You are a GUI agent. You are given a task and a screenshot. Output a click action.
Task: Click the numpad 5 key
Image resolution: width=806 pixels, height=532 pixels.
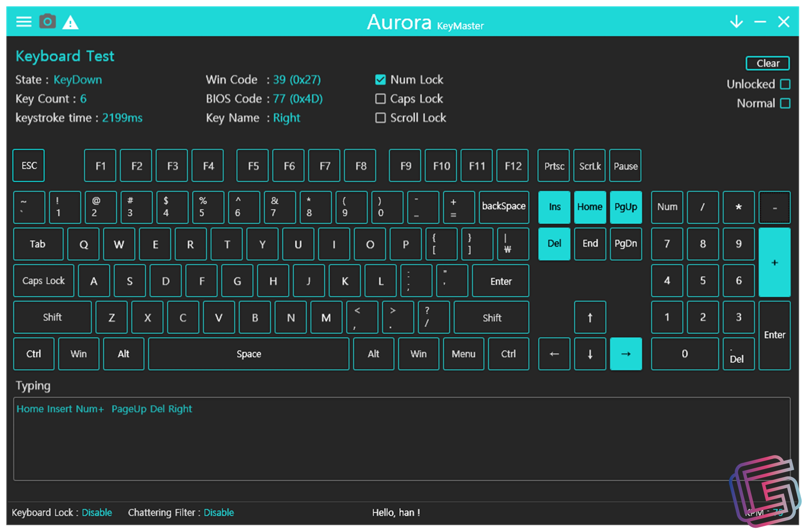click(703, 280)
